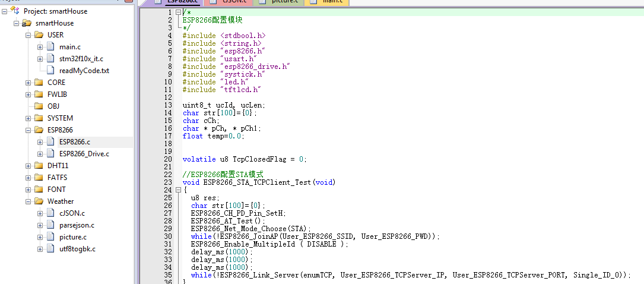Click the cJSON.c file icon in tree
The image size is (644, 284).
click(50, 213)
